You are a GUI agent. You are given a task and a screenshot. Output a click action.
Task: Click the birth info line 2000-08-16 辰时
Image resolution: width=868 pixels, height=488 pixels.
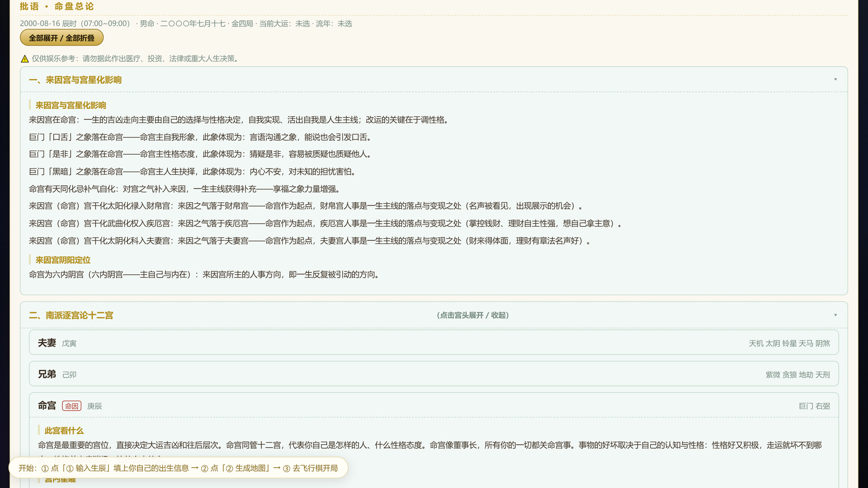[x=186, y=23]
